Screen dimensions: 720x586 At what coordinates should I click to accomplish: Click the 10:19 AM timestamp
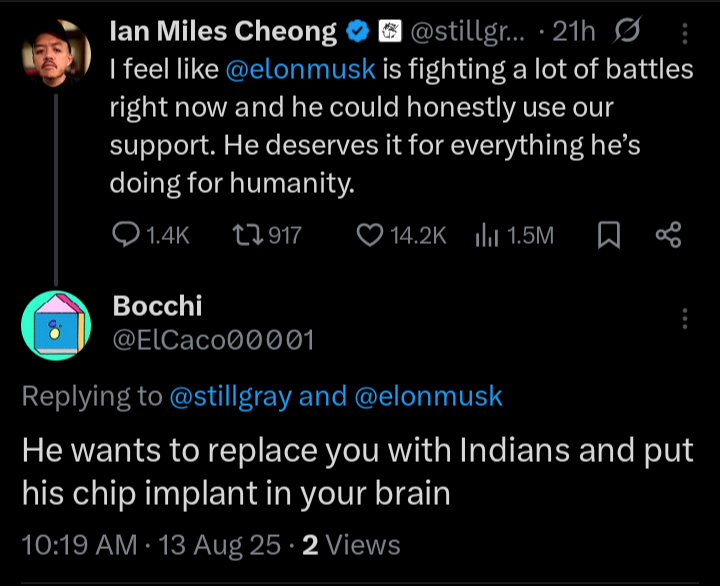click(80, 545)
